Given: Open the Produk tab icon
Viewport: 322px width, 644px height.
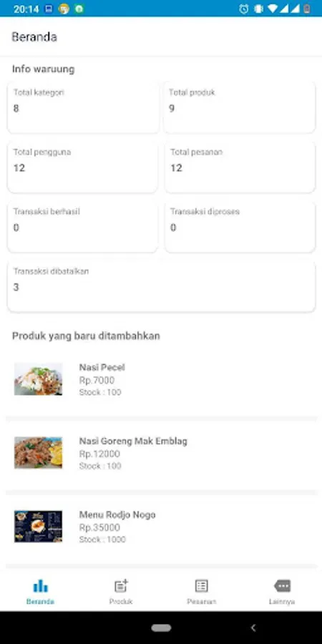Looking at the screenshot, I should [121, 585].
